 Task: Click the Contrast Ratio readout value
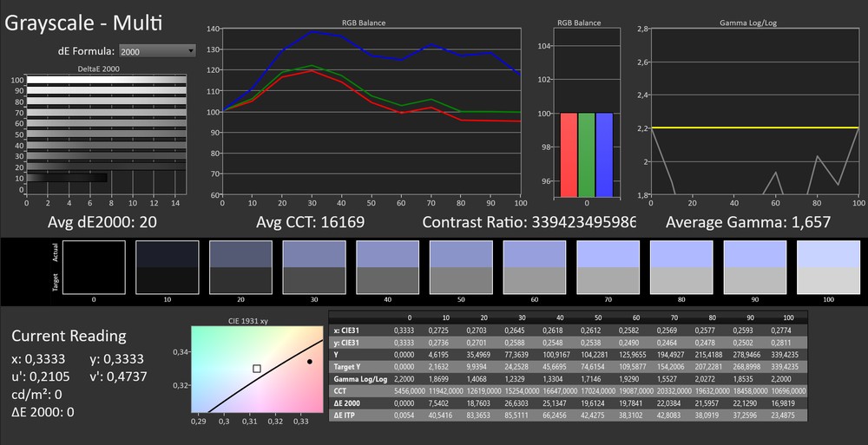[529, 222]
